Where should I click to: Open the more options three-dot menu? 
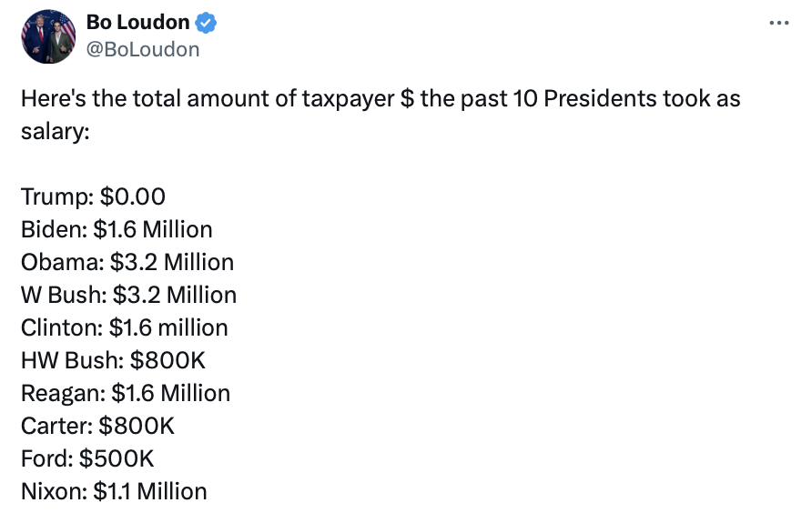click(x=779, y=23)
